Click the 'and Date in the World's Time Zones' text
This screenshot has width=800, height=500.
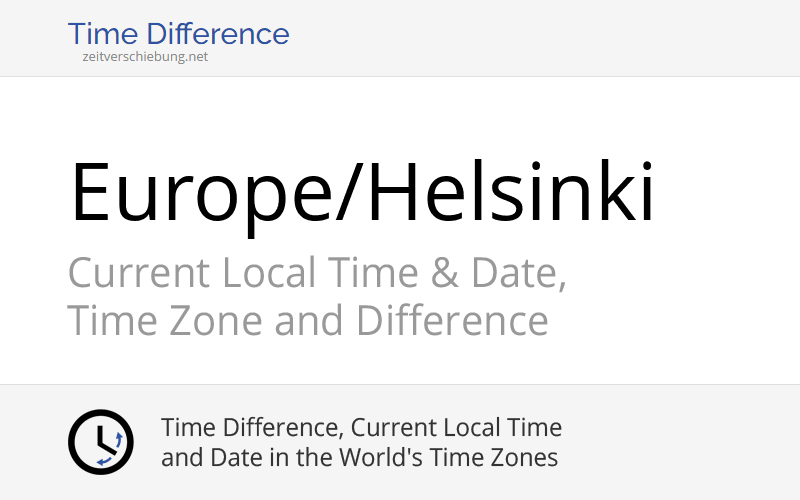[359, 457]
